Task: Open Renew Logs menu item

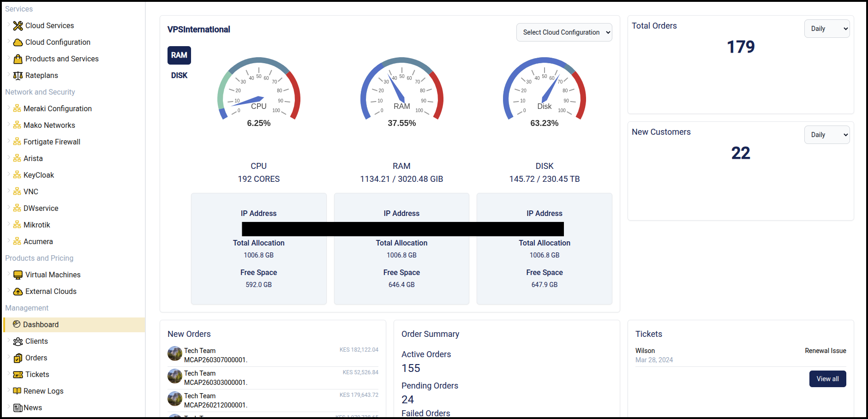Action: point(43,391)
